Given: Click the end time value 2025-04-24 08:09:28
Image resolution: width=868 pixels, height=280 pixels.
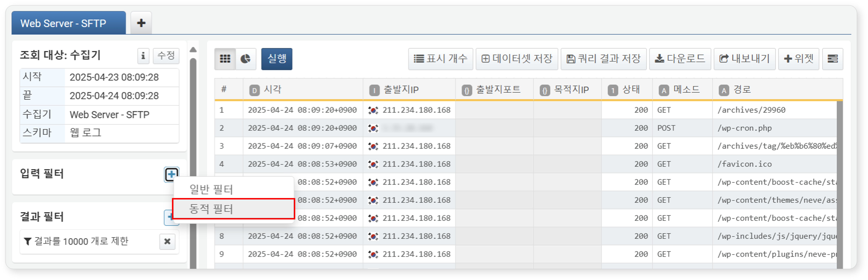Looking at the screenshot, I should click(114, 96).
